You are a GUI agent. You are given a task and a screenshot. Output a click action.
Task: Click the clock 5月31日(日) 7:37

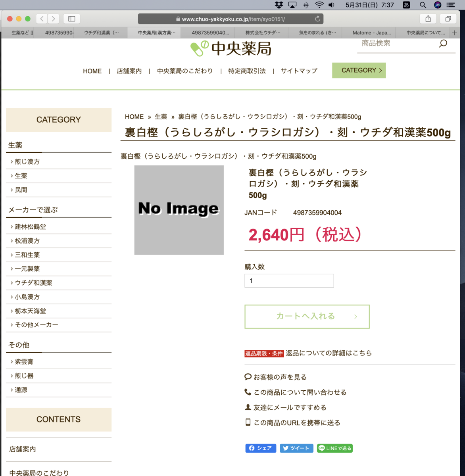pos(369,5)
